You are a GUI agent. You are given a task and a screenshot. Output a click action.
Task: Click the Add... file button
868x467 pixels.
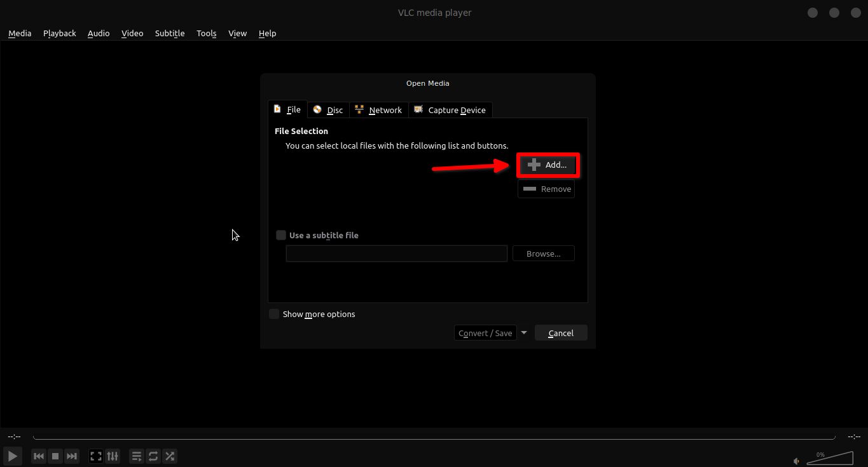[x=547, y=165]
